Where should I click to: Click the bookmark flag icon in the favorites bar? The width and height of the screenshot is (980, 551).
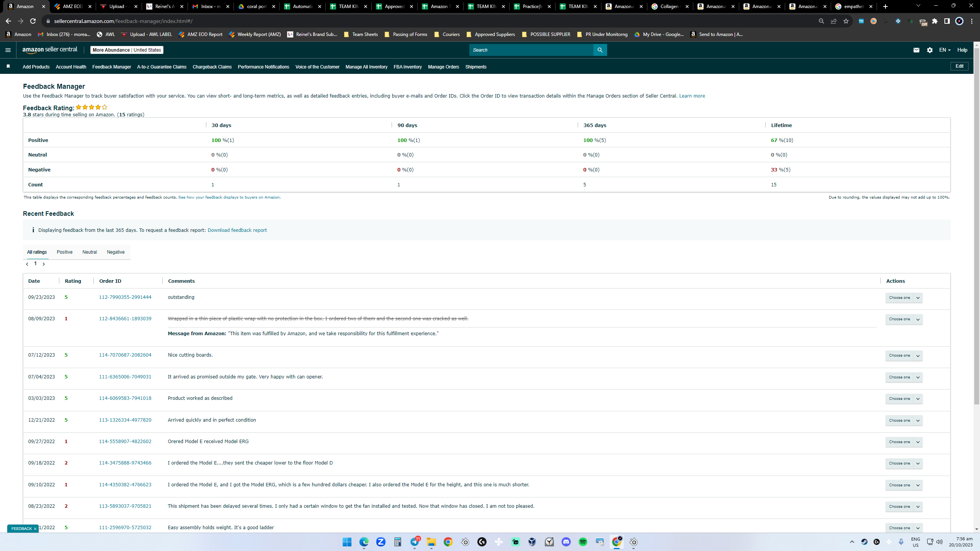point(8,67)
